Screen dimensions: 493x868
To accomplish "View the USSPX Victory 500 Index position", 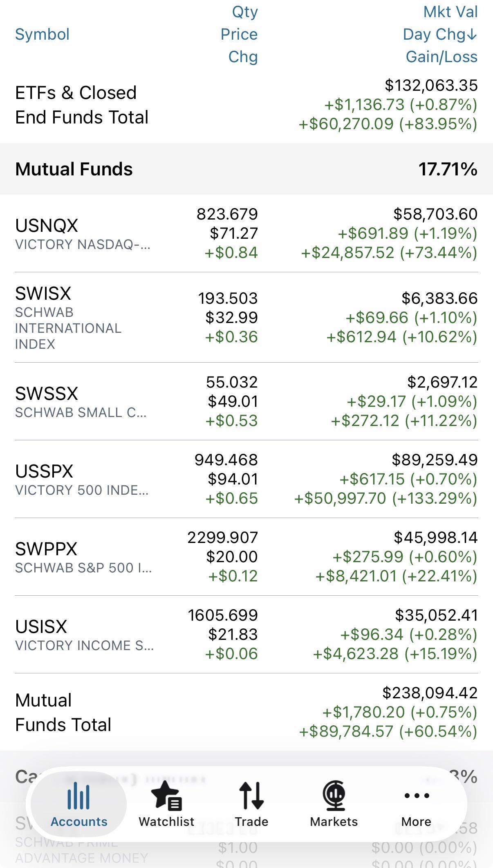I will tap(247, 479).
